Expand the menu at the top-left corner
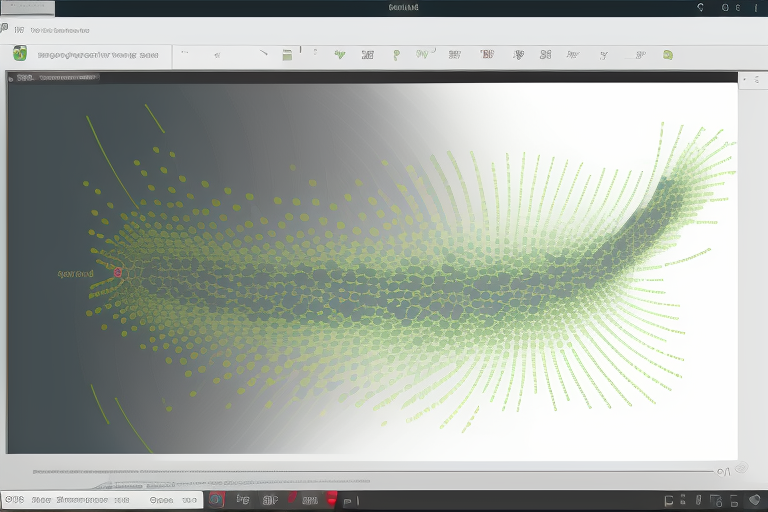The image size is (768, 512). [5, 28]
